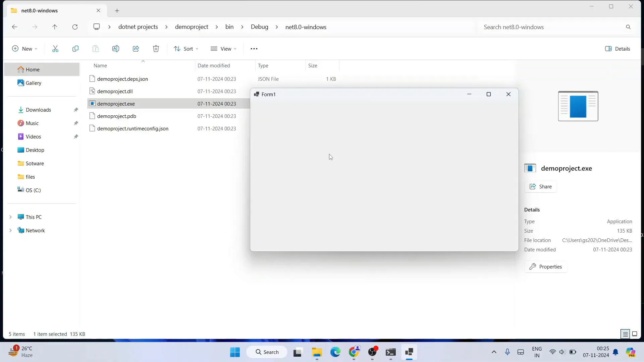
Task: Click the Copy icon in toolbar
Action: 75,49
